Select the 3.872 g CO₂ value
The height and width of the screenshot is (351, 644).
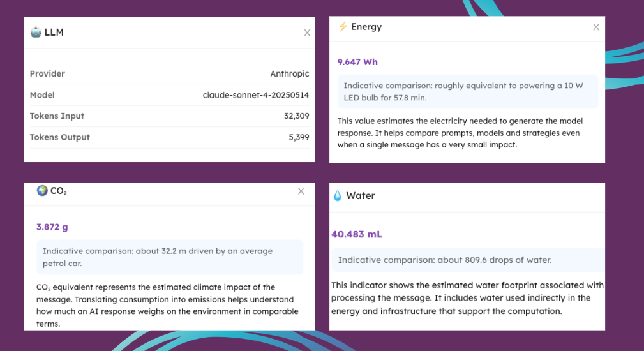(x=52, y=227)
